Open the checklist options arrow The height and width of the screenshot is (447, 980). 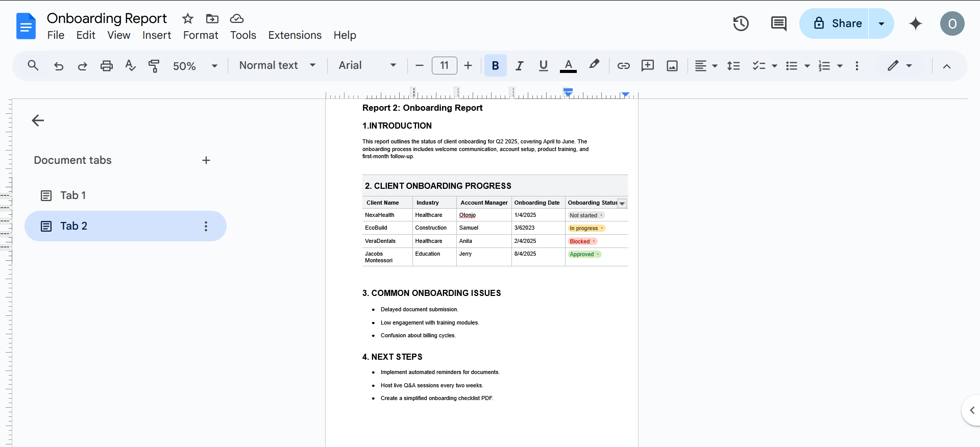[774, 66]
